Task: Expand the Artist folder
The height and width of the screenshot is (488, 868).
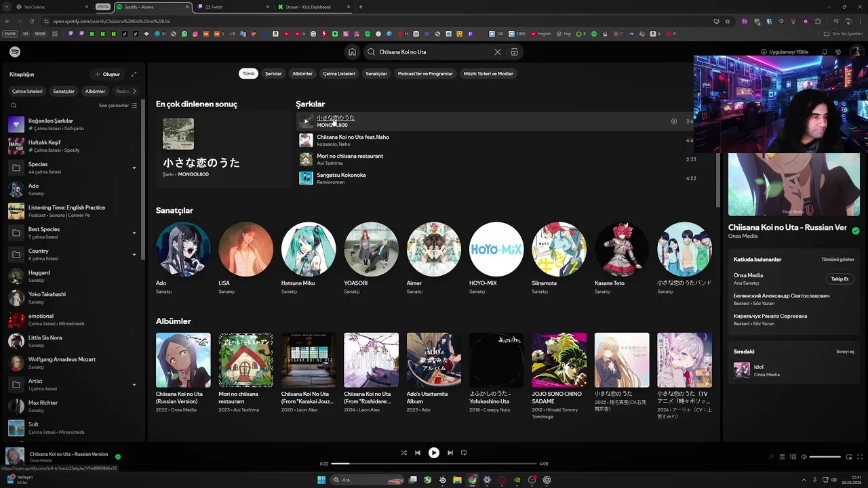Action: pos(134,384)
